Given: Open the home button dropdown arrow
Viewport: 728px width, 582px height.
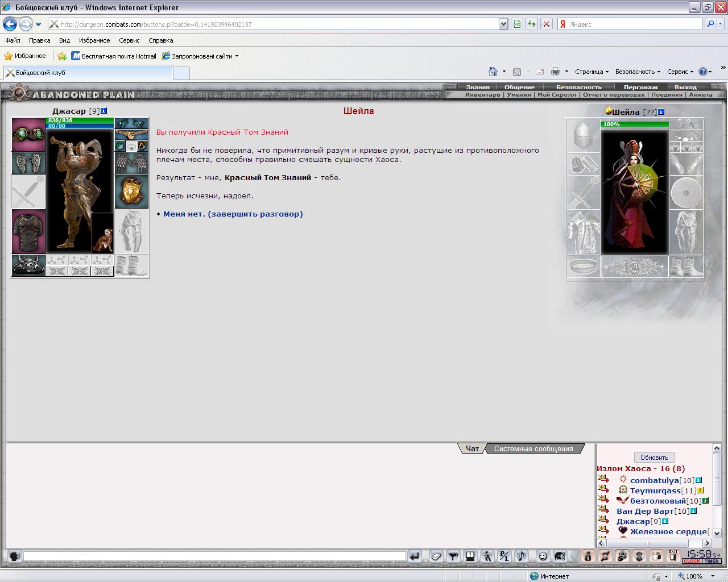Looking at the screenshot, I should 504,72.
